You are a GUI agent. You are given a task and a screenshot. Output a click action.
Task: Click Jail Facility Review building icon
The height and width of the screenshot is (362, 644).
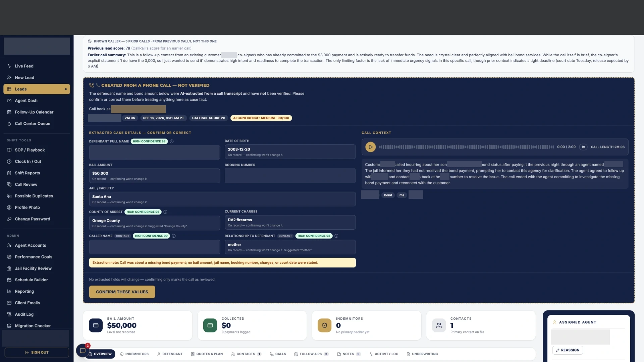pyautogui.click(x=9, y=268)
